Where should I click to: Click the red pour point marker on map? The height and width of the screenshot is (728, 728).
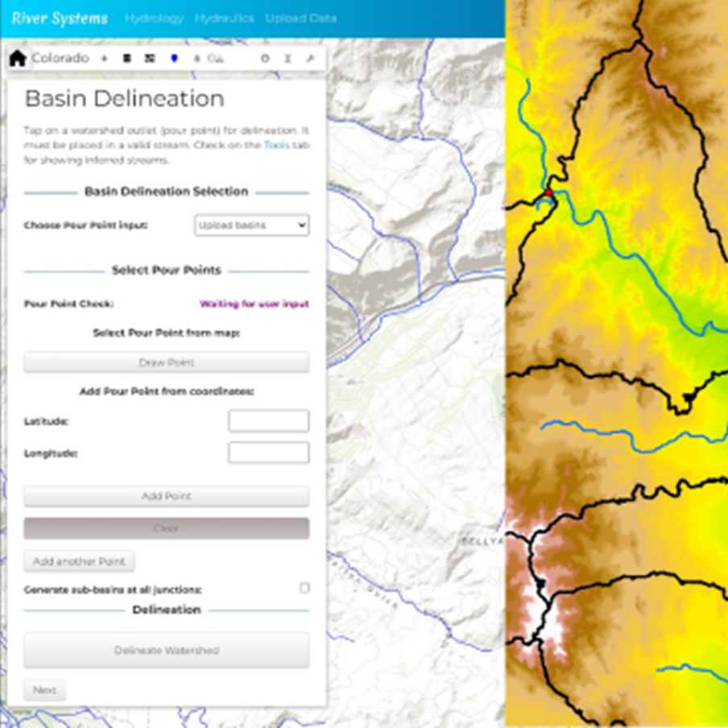coord(548,192)
